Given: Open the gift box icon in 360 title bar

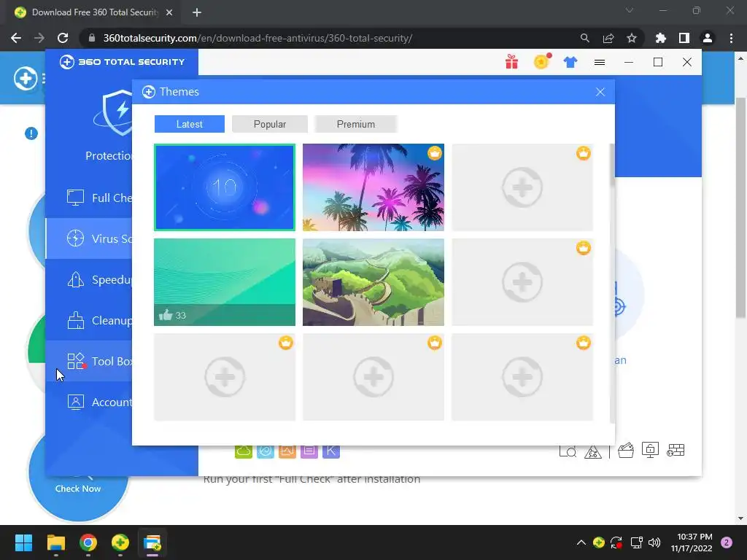Looking at the screenshot, I should point(511,62).
